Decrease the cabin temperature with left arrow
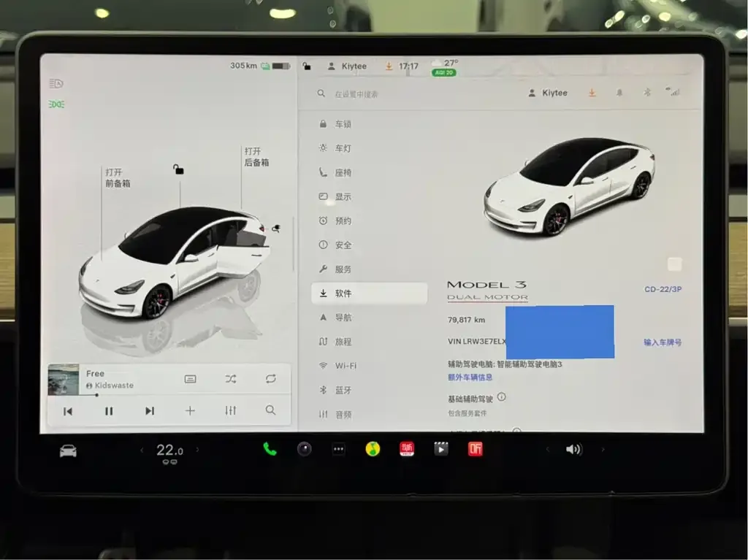The height and width of the screenshot is (560, 748). coord(142,450)
